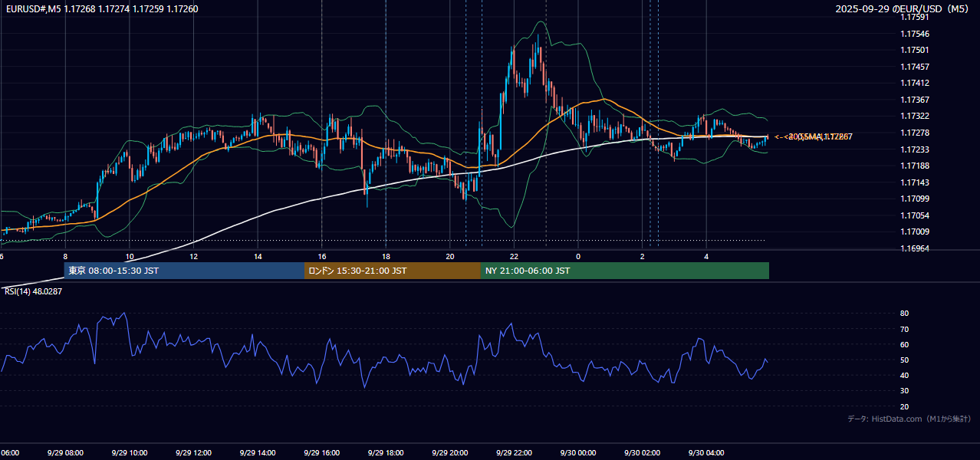Click hour 14 on the price chart time axis
Viewport: 980px width, 460px height.
(258, 256)
